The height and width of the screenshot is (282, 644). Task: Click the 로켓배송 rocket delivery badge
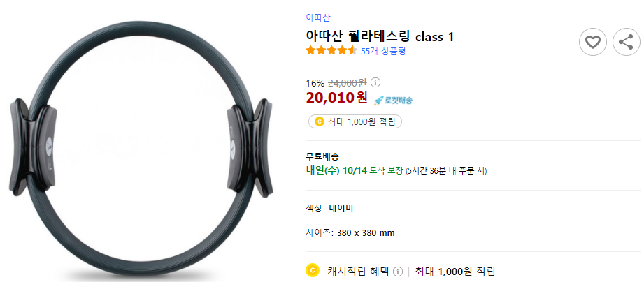point(393,101)
